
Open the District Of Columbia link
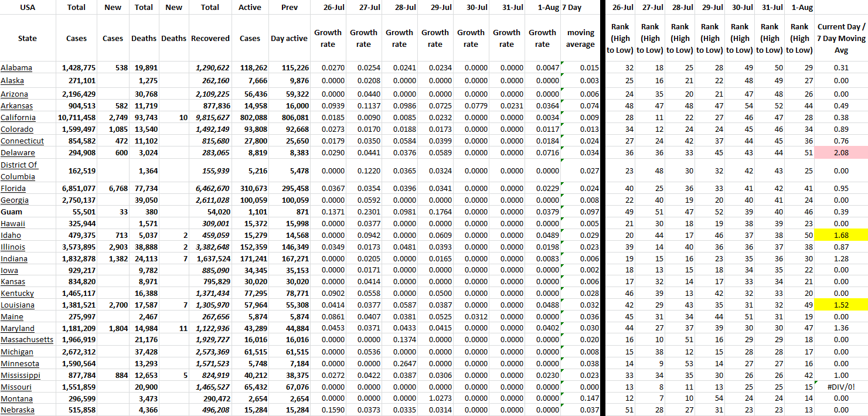point(19,171)
